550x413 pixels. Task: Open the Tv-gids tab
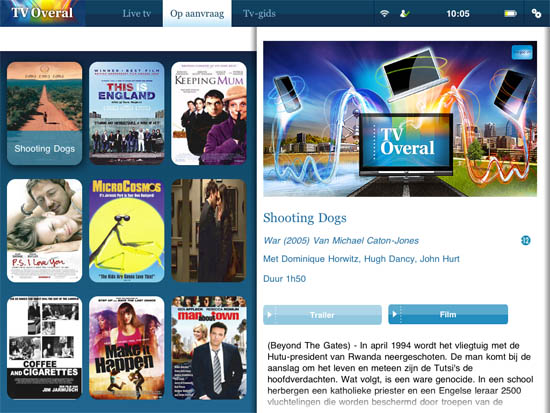pyautogui.click(x=259, y=13)
